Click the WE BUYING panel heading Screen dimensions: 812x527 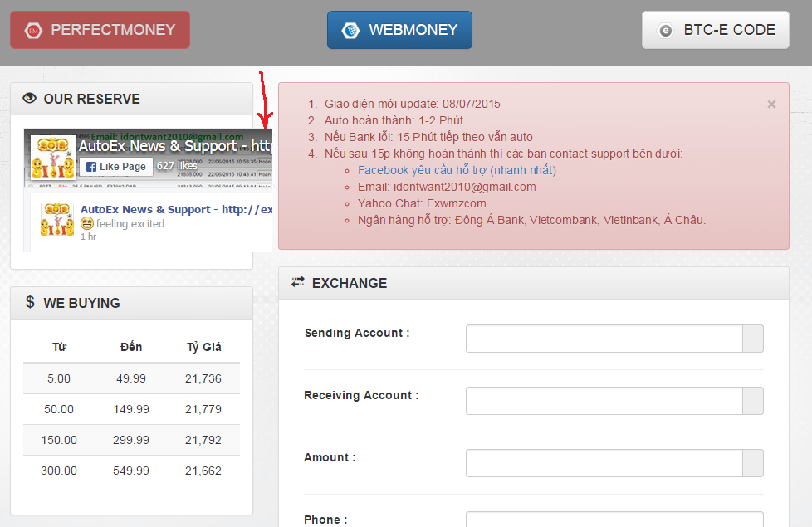[x=82, y=303]
